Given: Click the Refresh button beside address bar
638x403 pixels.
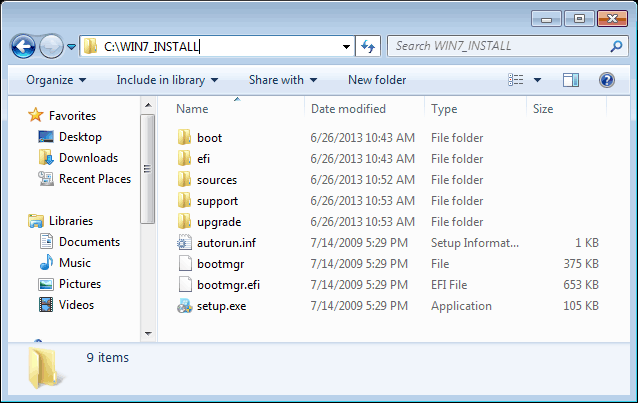Looking at the screenshot, I should [x=368, y=46].
